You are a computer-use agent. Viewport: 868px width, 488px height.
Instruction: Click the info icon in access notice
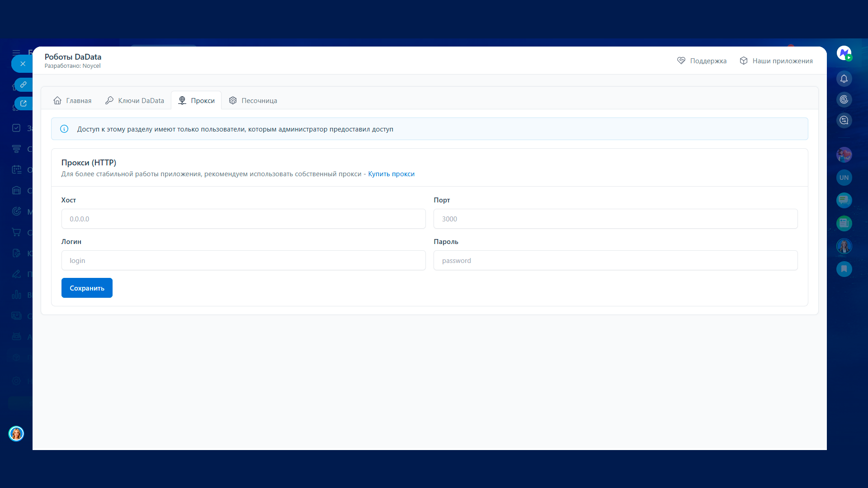point(64,129)
